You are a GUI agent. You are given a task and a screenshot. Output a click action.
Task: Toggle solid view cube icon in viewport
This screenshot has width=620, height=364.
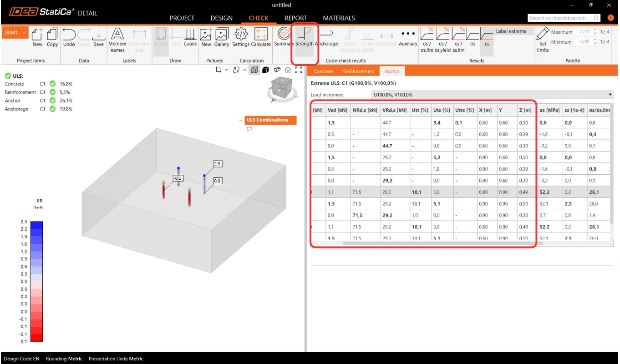[x=265, y=70]
